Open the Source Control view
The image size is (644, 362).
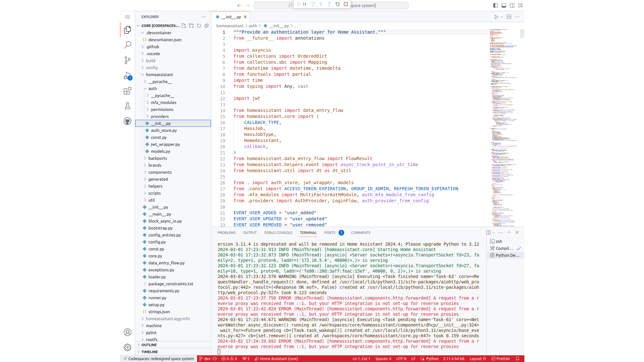pyautogui.click(x=128, y=60)
